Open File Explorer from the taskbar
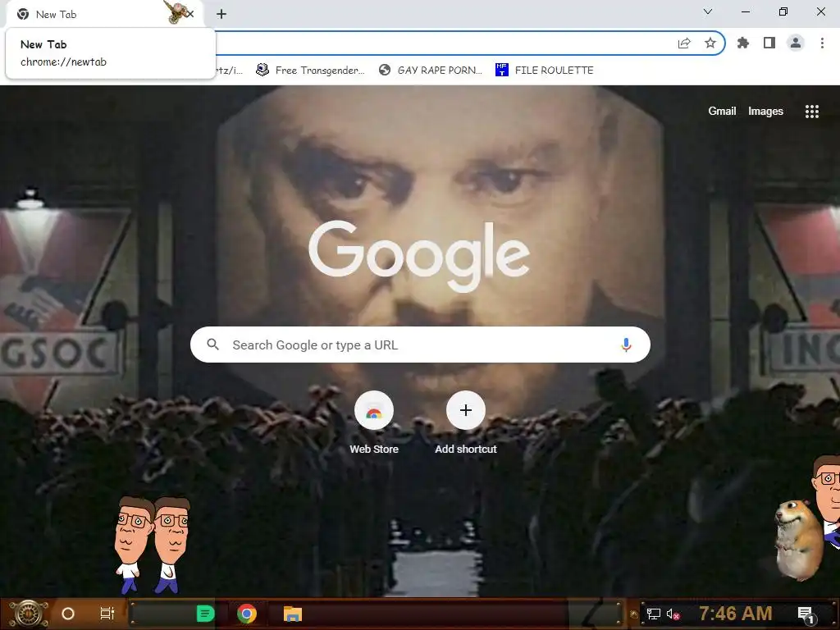The image size is (840, 630). tap(293, 614)
